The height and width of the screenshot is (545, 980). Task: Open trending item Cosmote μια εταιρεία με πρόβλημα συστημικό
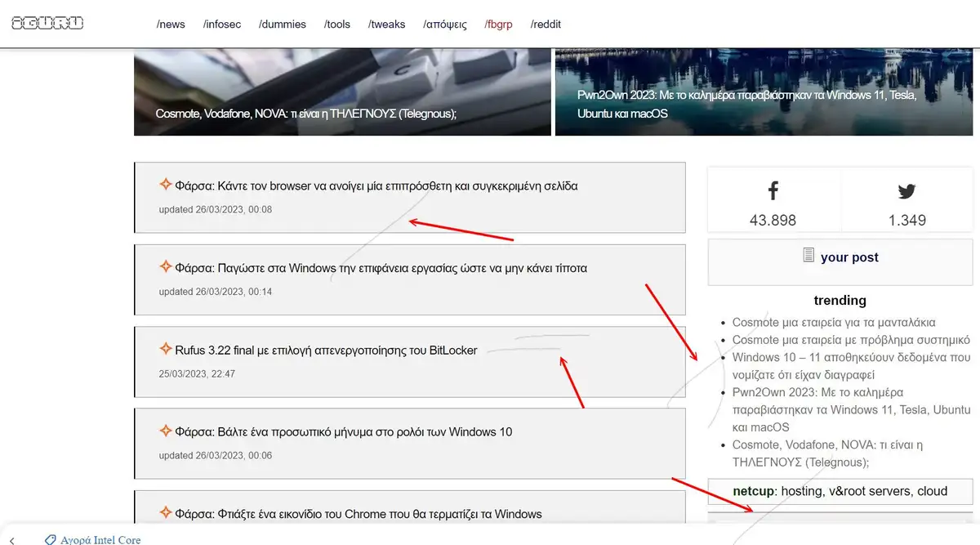(851, 340)
